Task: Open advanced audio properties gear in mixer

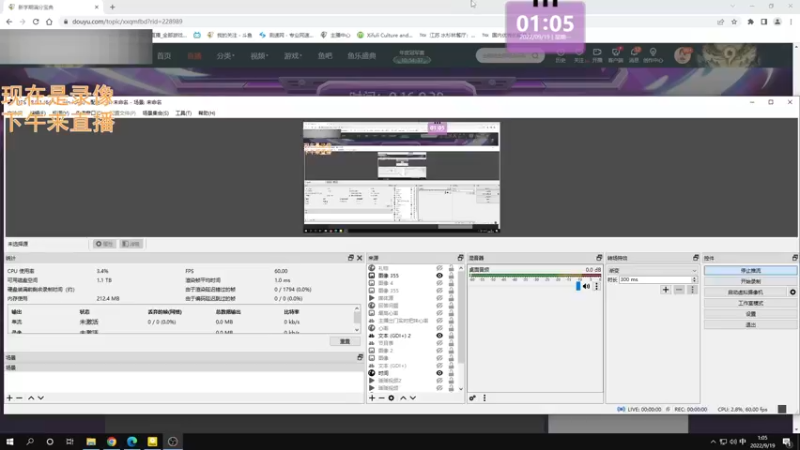Action: [x=472, y=398]
